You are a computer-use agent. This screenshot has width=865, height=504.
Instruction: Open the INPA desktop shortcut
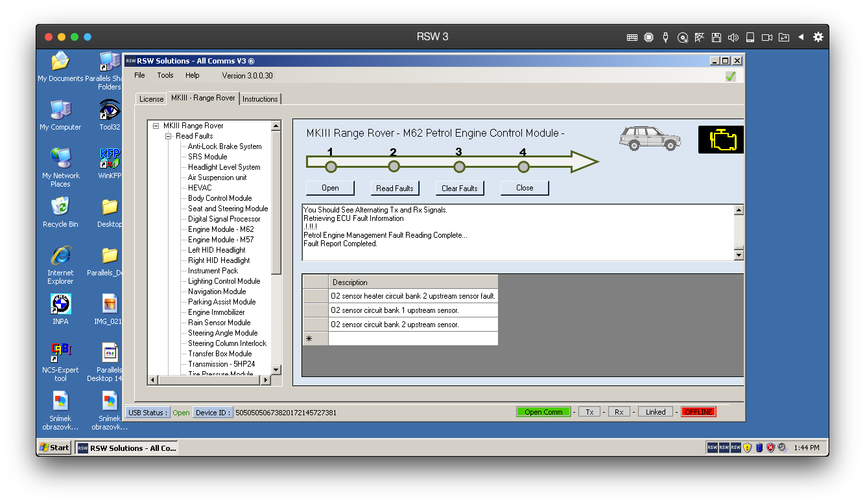[60, 304]
